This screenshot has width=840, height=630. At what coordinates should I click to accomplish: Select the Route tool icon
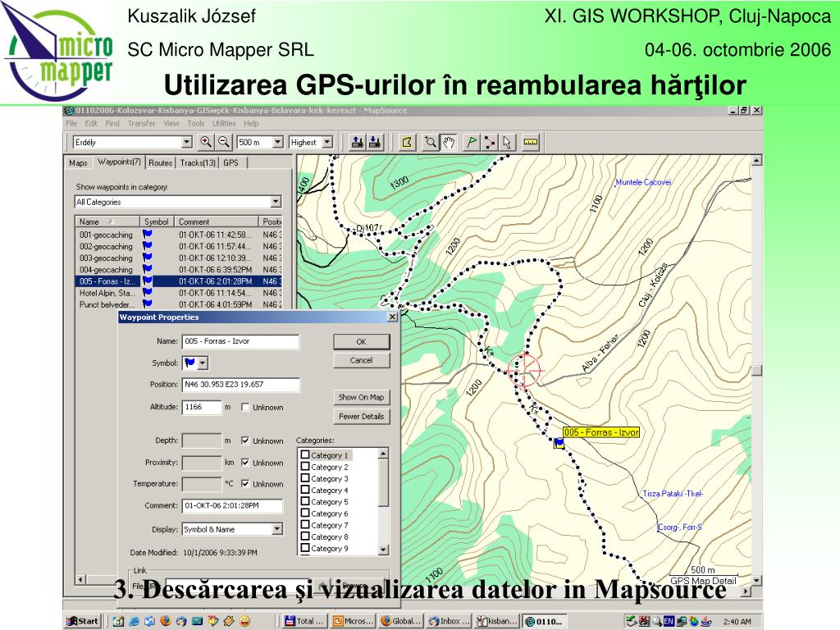pyautogui.click(x=489, y=143)
